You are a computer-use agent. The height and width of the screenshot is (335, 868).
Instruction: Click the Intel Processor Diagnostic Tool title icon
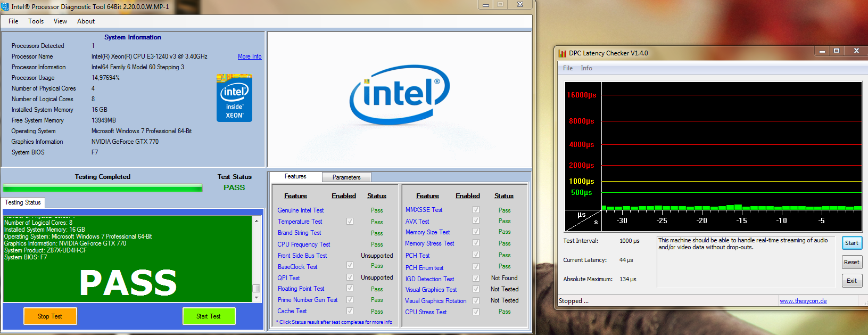pyautogui.click(x=5, y=6)
